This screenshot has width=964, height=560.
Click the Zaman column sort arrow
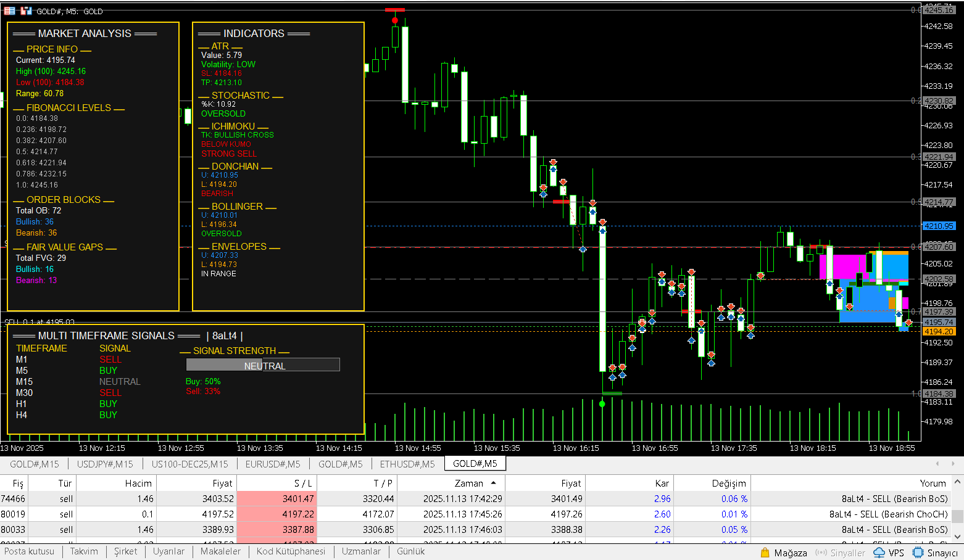tap(494, 483)
